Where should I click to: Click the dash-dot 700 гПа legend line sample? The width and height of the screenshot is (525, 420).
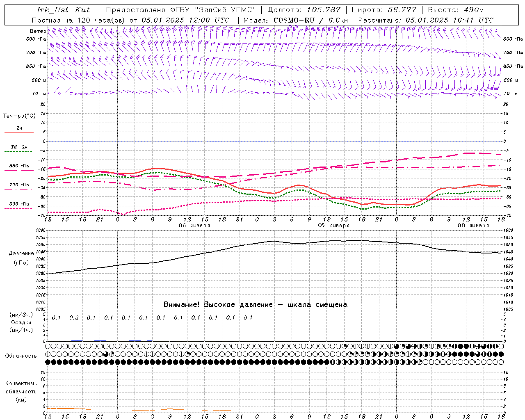[19, 189]
